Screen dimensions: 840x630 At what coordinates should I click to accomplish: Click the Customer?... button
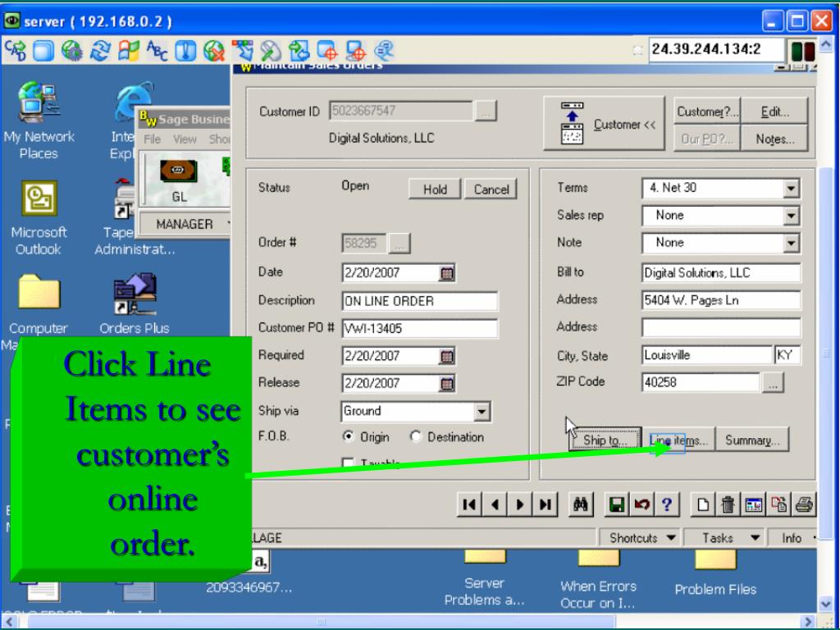[707, 112]
